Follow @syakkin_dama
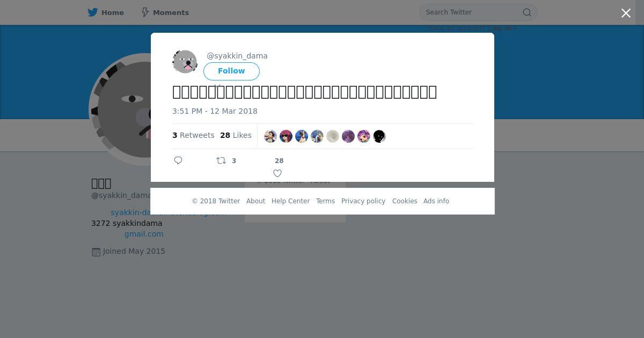This screenshot has height=338, width=644. [231, 71]
